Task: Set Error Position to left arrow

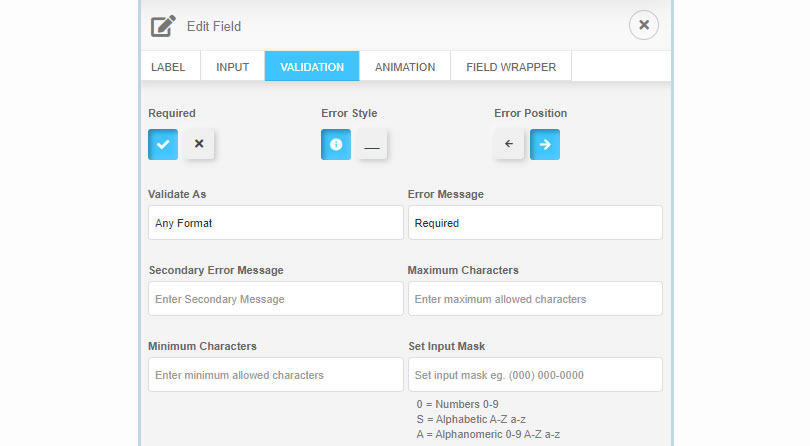Action: click(x=509, y=144)
